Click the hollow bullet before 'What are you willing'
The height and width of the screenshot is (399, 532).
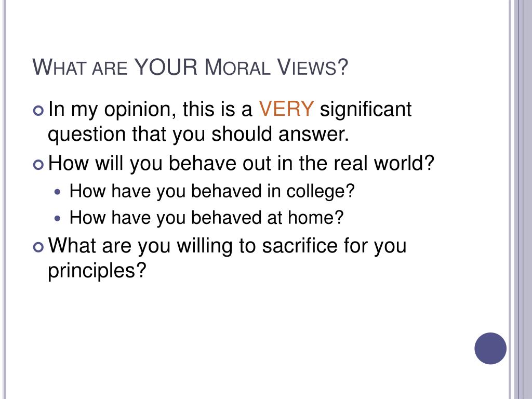coord(38,247)
